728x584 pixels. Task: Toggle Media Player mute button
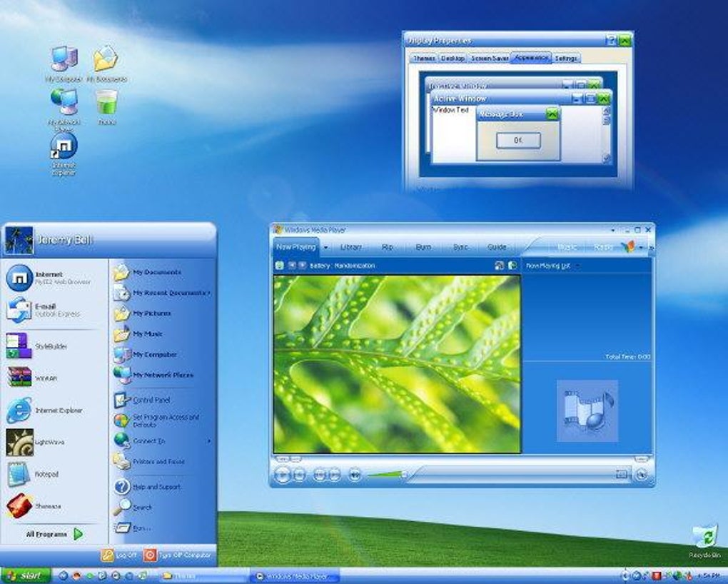point(355,475)
